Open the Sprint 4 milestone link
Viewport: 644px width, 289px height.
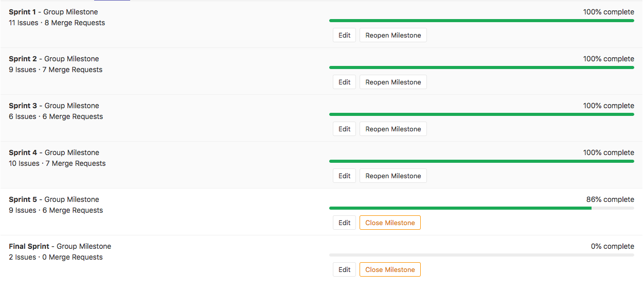[23, 152]
